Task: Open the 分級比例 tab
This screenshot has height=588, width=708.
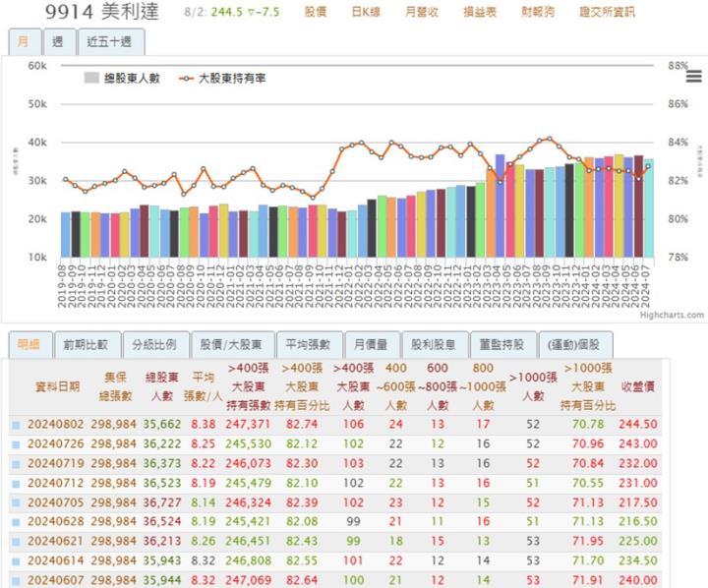Action: coord(156,345)
